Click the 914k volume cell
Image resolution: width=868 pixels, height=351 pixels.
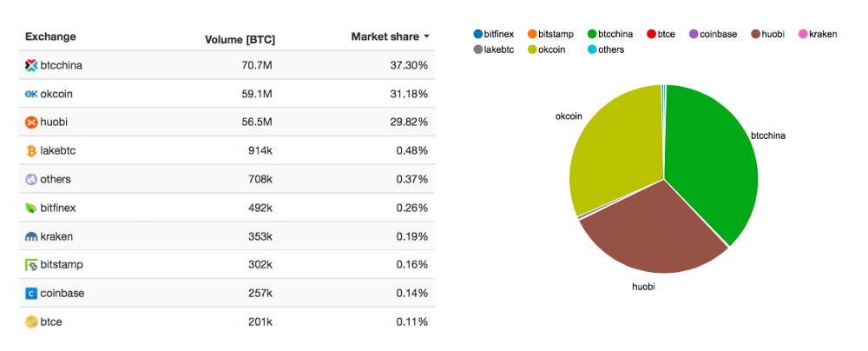pyautogui.click(x=260, y=151)
